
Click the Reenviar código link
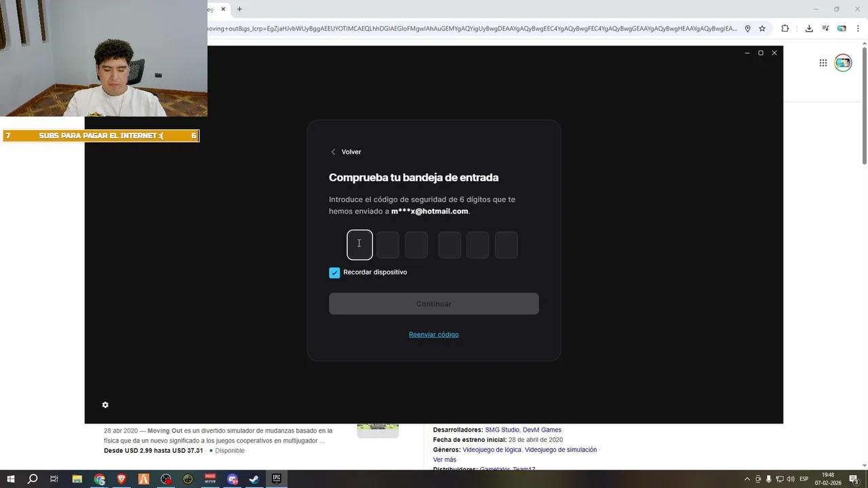point(434,334)
